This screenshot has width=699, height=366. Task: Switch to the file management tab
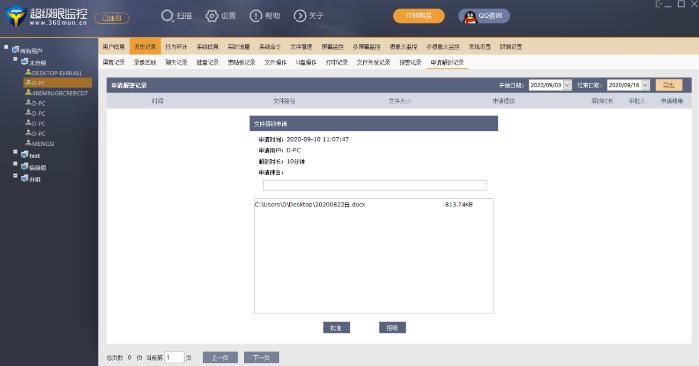click(x=301, y=47)
